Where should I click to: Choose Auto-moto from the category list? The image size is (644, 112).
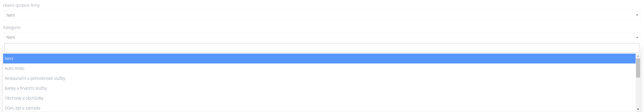tap(15, 68)
